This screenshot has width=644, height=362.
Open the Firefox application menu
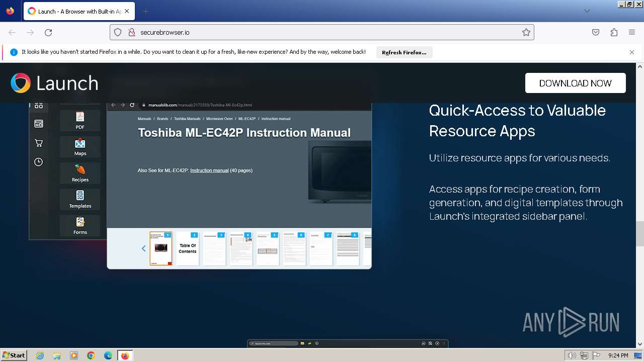632,32
